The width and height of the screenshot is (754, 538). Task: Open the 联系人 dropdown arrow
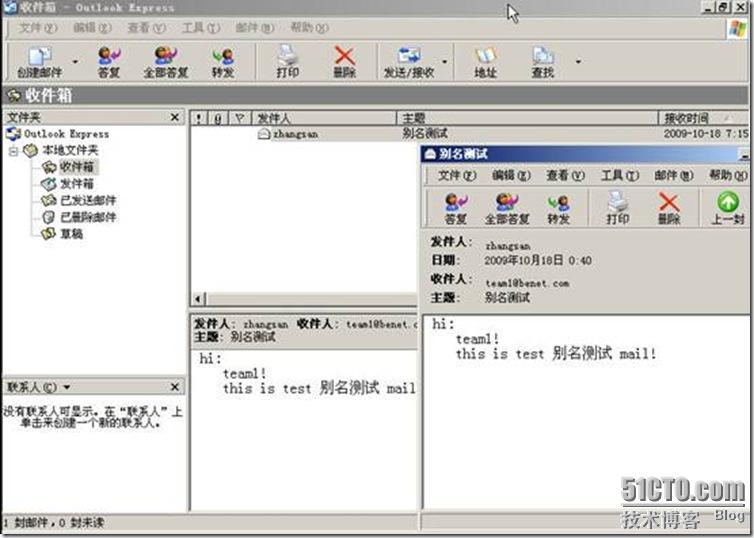[67, 387]
